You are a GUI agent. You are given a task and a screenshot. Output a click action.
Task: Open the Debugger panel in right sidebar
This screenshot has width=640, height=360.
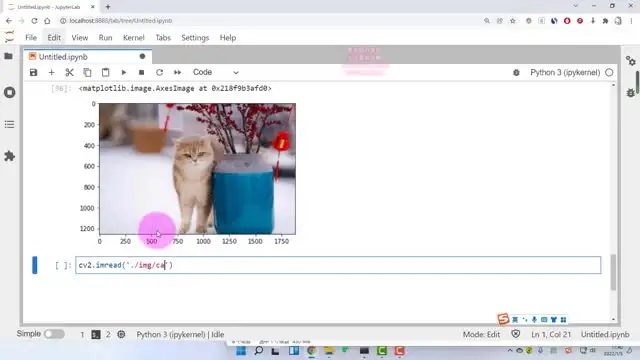point(631,93)
